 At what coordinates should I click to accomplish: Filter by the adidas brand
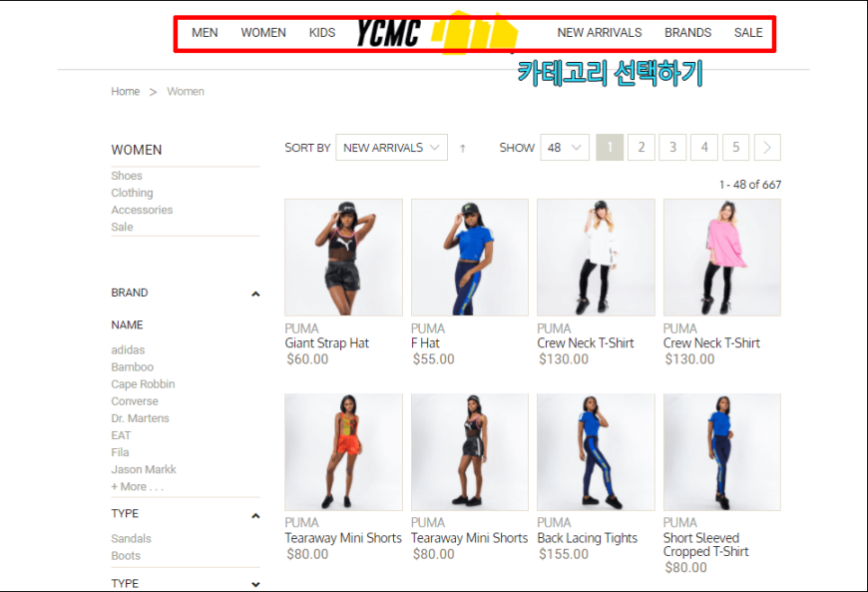(x=128, y=350)
